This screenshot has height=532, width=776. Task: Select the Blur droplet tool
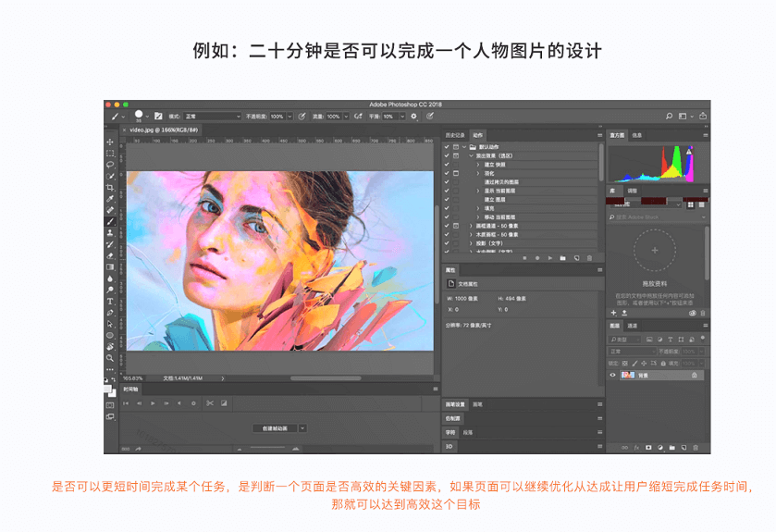pyautogui.click(x=110, y=278)
